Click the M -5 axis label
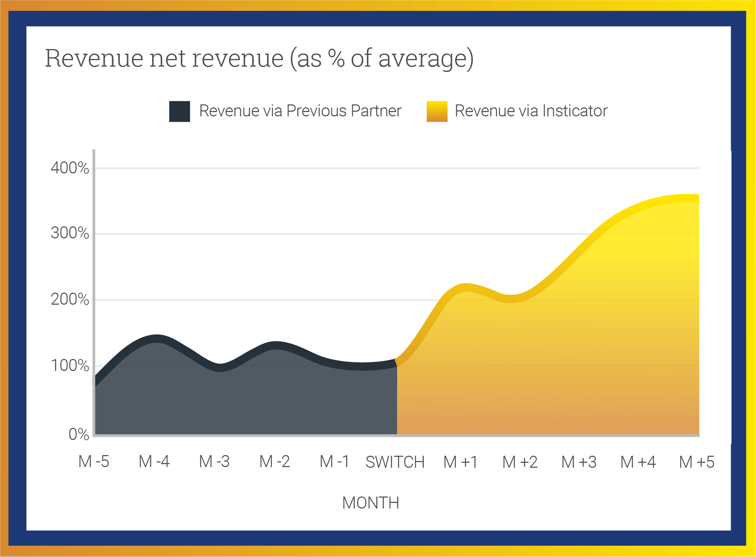 coord(94,461)
